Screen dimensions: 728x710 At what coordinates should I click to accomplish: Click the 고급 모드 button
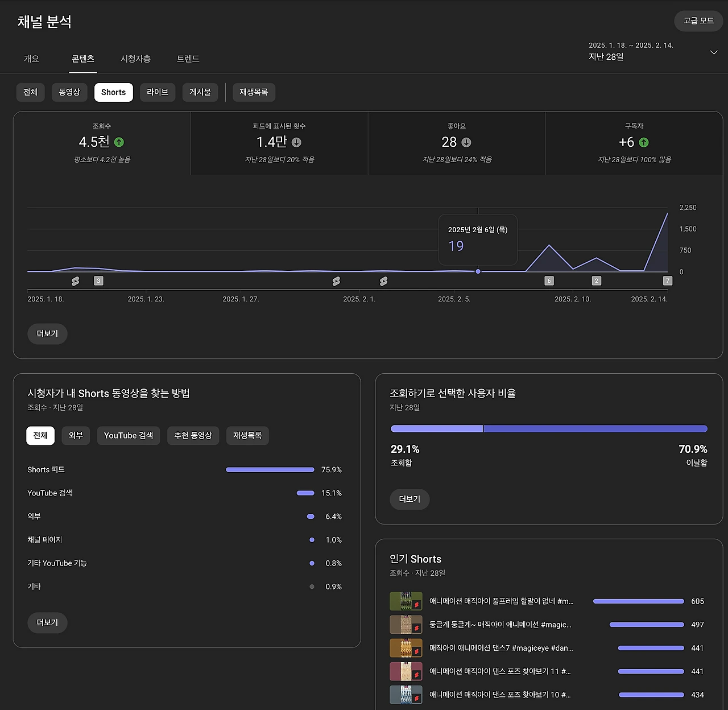(698, 20)
